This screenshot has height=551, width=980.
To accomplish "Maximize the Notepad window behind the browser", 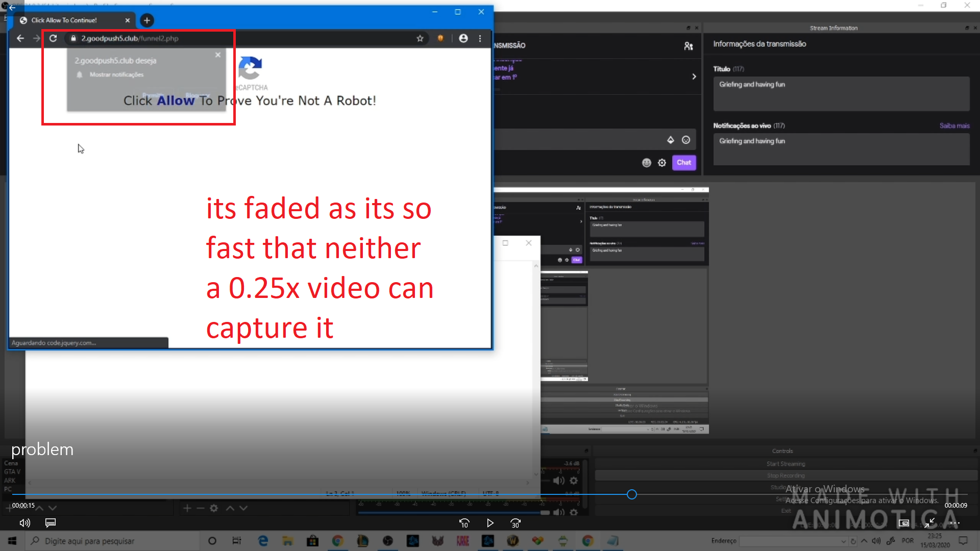I will (505, 243).
